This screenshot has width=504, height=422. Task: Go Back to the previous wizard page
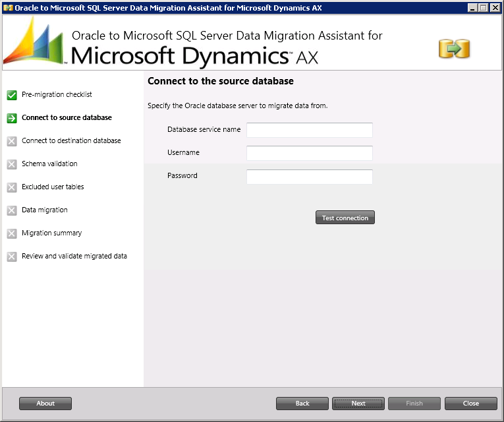(x=302, y=404)
